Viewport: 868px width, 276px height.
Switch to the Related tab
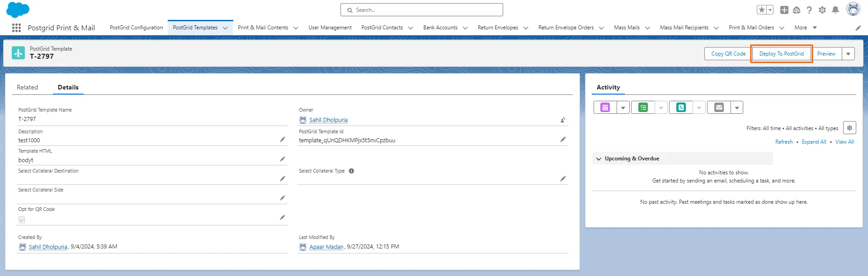pyautogui.click(x=27, y=87)
